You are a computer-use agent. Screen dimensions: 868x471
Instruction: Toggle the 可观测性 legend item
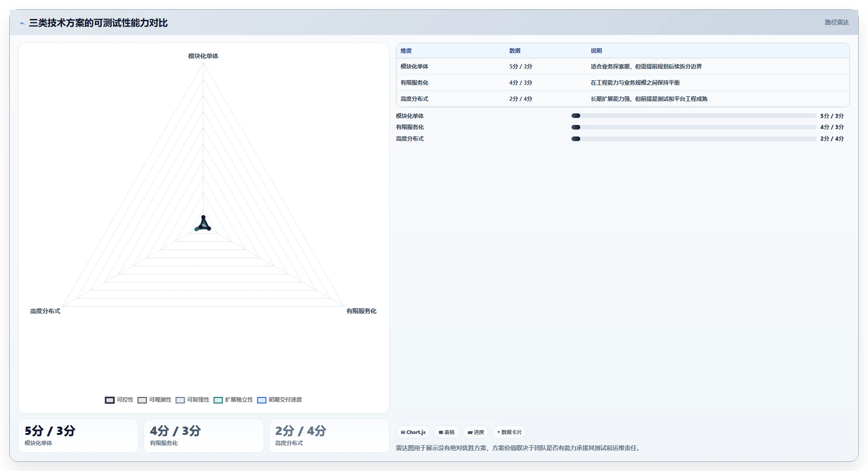154,400
